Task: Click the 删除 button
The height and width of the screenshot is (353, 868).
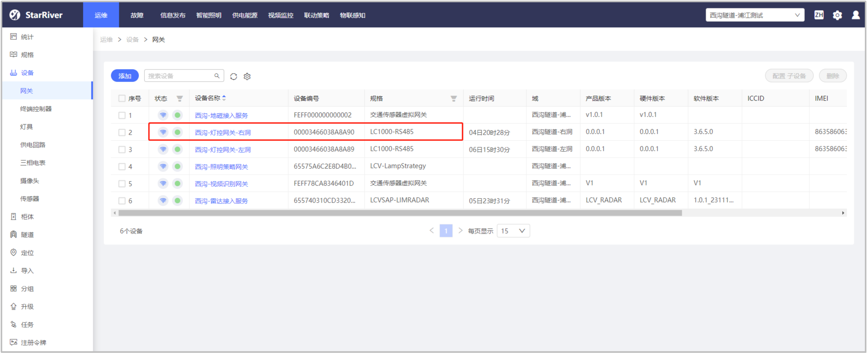Action: point(833,76)
